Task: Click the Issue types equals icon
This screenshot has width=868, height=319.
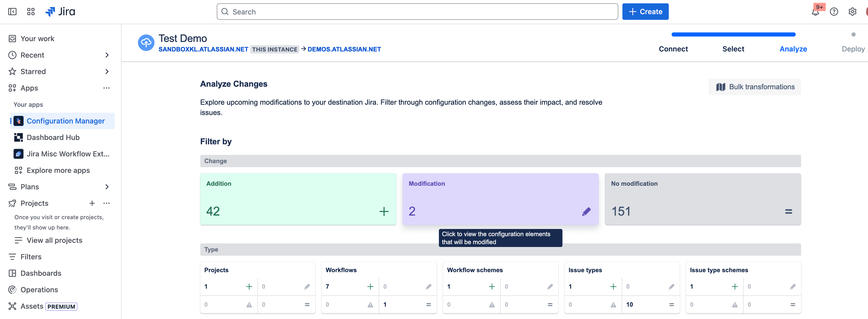Action: [x=672, y=305]
